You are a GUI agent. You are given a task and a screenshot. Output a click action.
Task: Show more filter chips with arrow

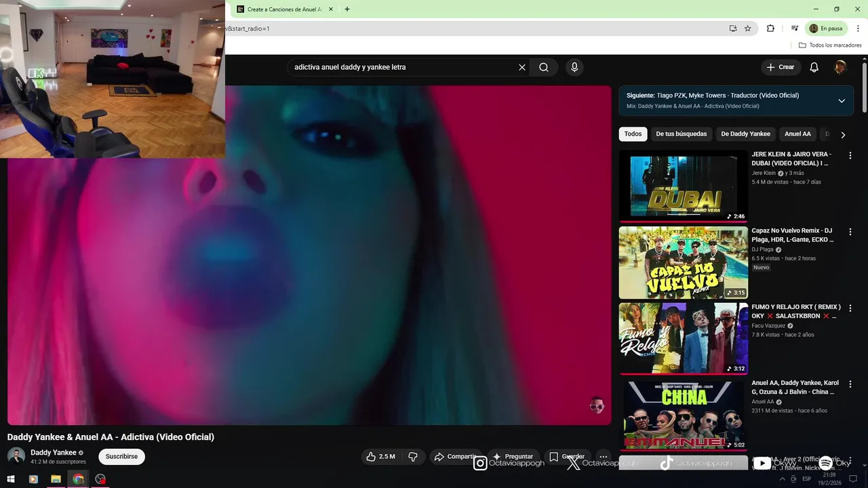(843, 135)
